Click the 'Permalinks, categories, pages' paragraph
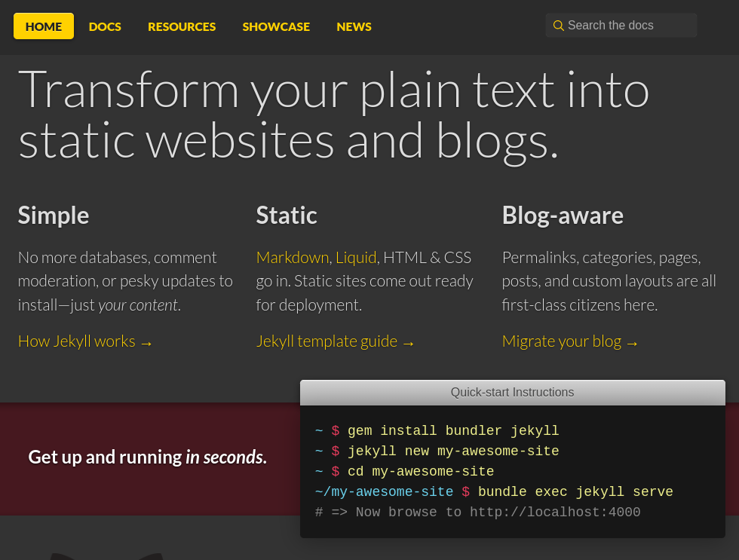Screen dimensions: 739x560 coord(609,281)
